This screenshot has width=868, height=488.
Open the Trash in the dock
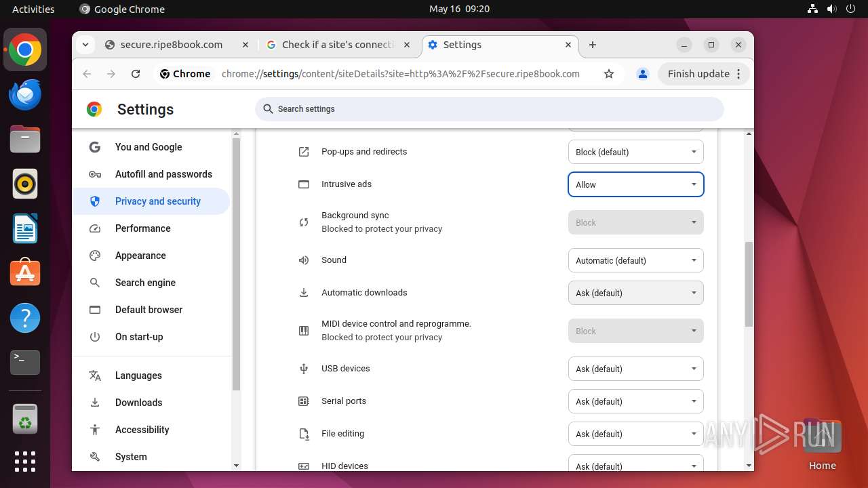[25, 420]
